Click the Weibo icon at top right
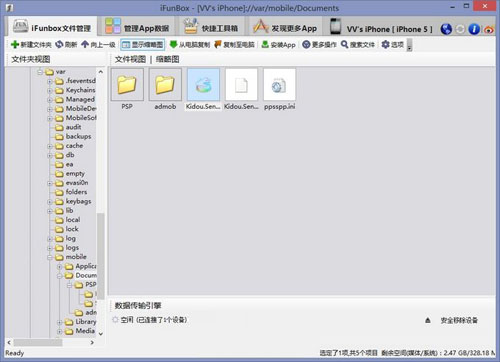500x362 pixels. pos(489,29)
